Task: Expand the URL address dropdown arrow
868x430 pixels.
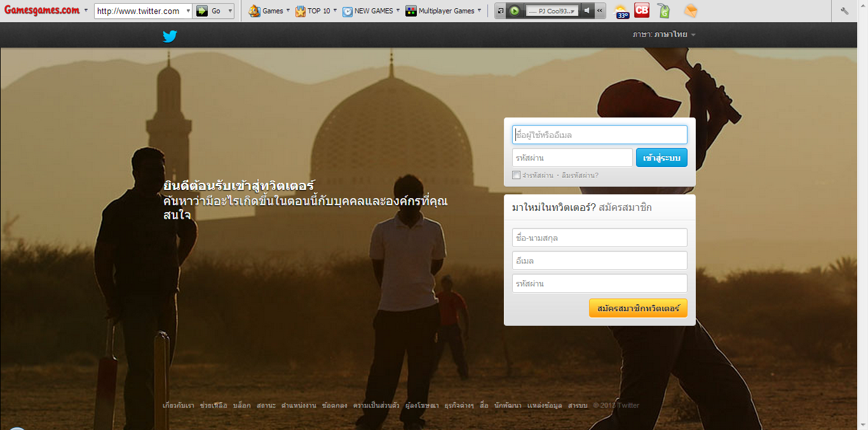Action: (188, 11)
